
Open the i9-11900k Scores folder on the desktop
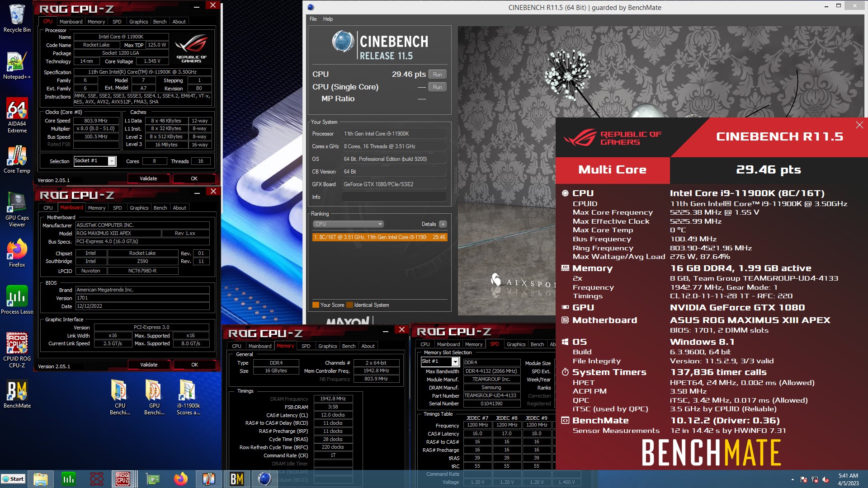(188, 397)
